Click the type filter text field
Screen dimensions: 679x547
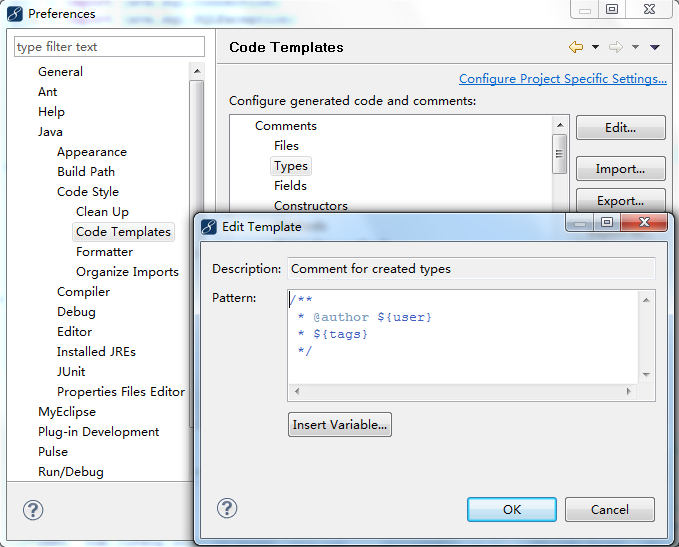109,46
